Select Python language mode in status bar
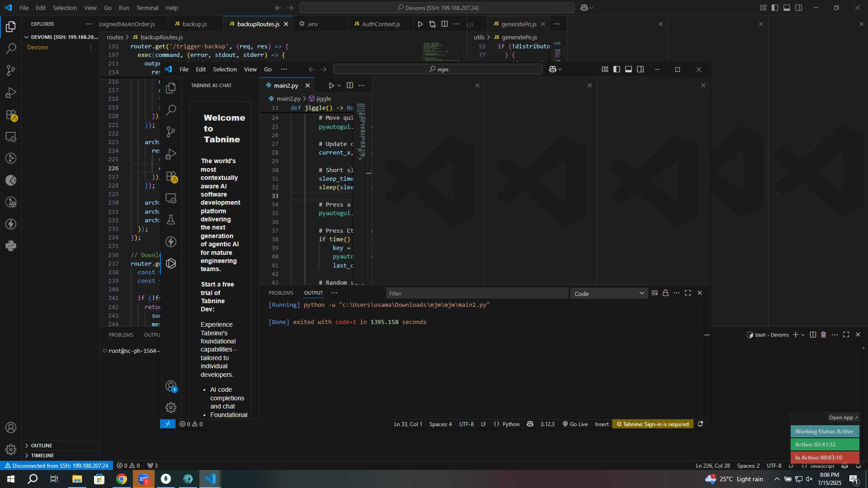This screenshot has width=868, height=488. click(511, 424)
